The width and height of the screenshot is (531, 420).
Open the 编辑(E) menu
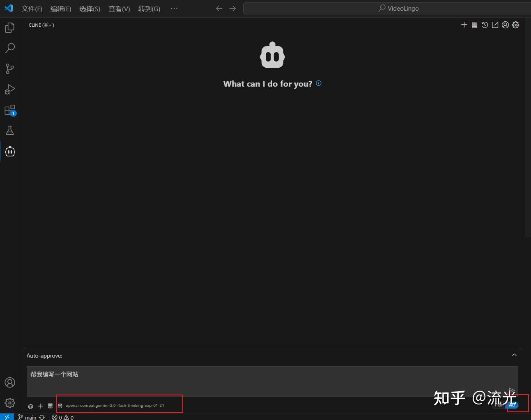pyautogui.click(x=61, y=9)
